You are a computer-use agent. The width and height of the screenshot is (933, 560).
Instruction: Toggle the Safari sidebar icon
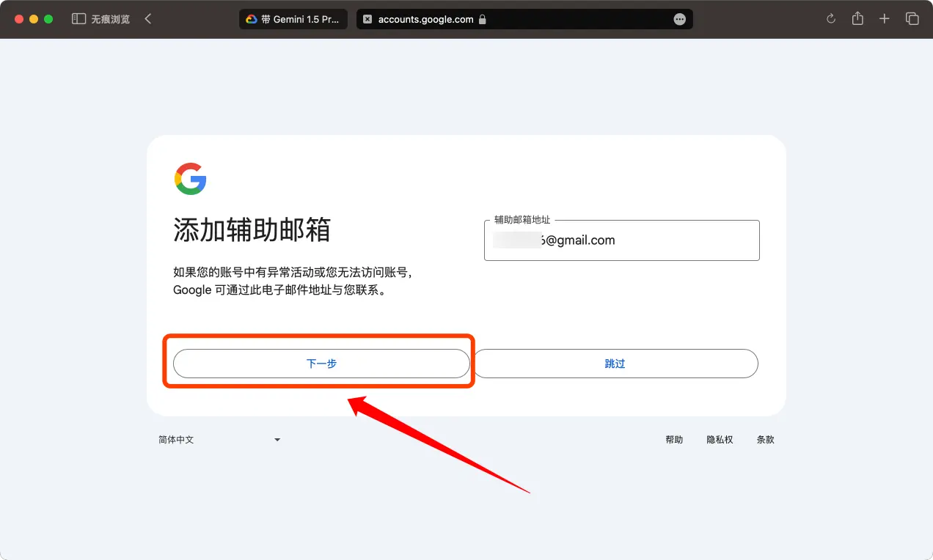point(78,19)
